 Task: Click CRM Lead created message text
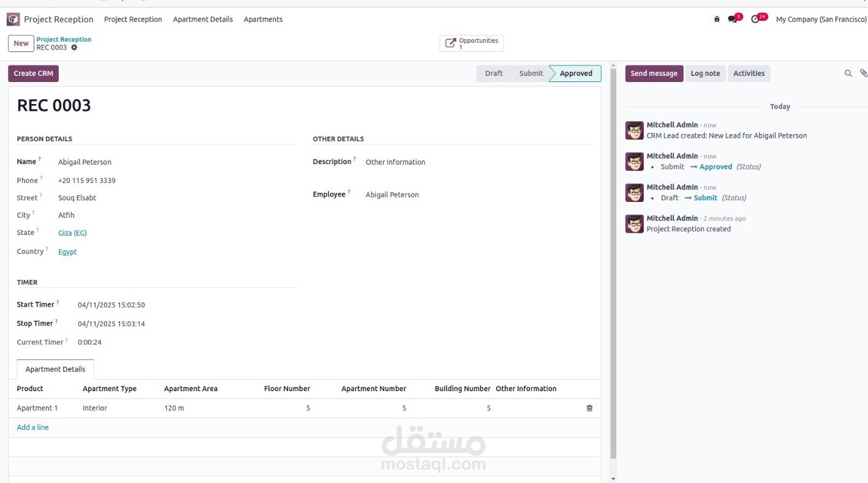726,136
